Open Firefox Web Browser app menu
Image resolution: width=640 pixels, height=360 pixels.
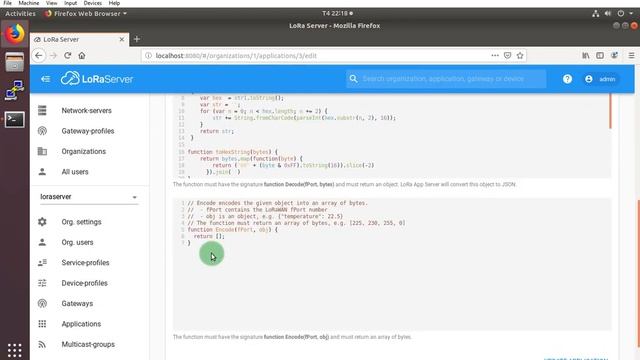(86, 13)
